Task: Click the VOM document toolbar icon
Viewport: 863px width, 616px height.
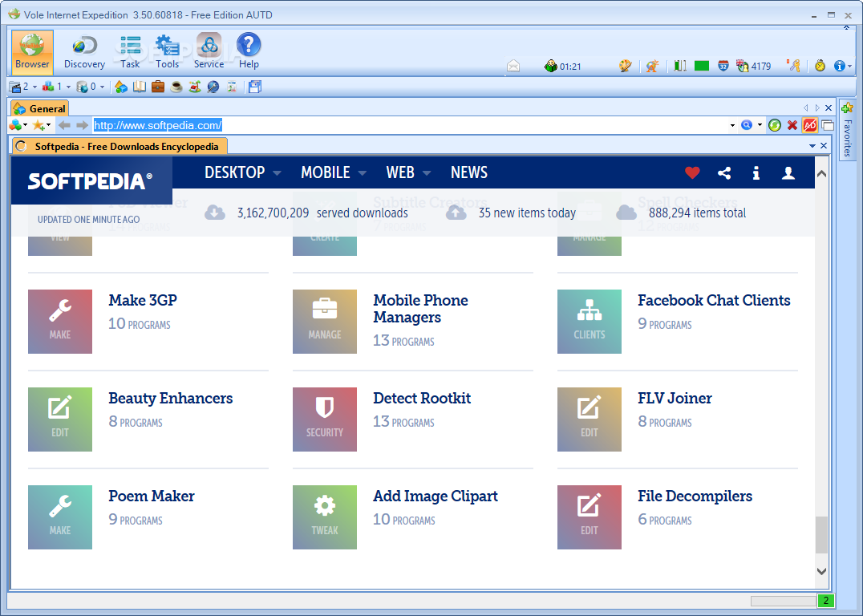Action: click(x=232, y=87)
